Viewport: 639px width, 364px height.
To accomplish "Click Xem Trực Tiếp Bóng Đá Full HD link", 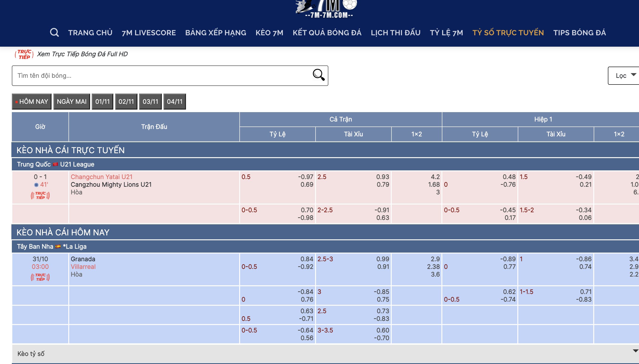I will [x=82, y=54].
